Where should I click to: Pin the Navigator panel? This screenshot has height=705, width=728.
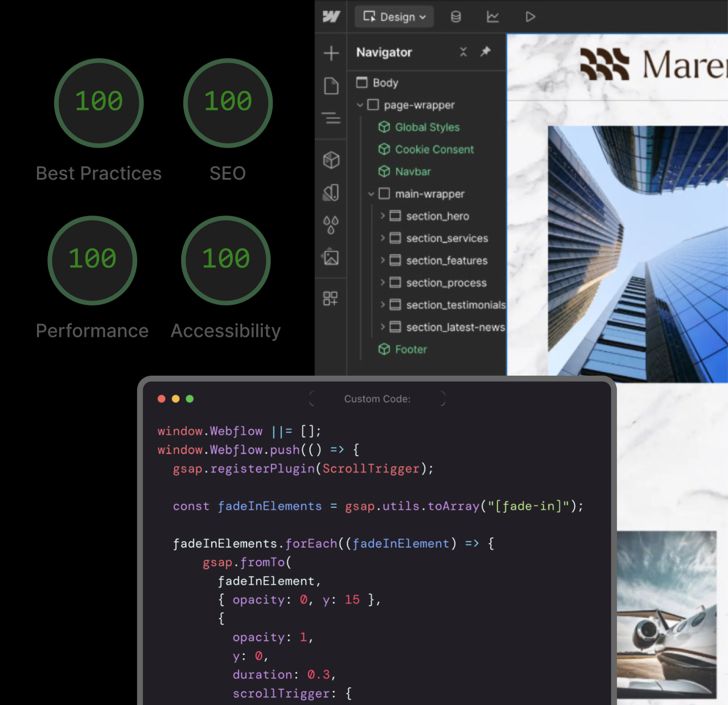coord(485,52)
